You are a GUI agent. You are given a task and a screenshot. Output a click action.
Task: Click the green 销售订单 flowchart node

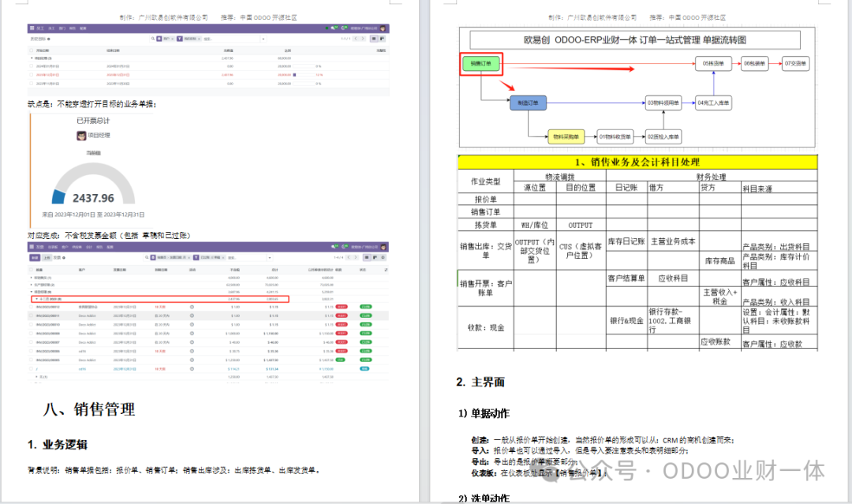pos(480,64)
